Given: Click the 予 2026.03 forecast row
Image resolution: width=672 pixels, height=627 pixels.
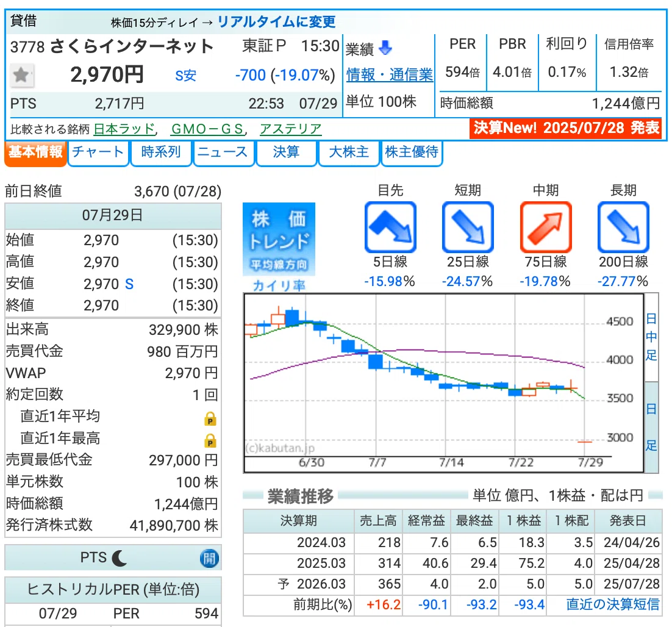Looking at the screenshot, I should click(452, 584).
